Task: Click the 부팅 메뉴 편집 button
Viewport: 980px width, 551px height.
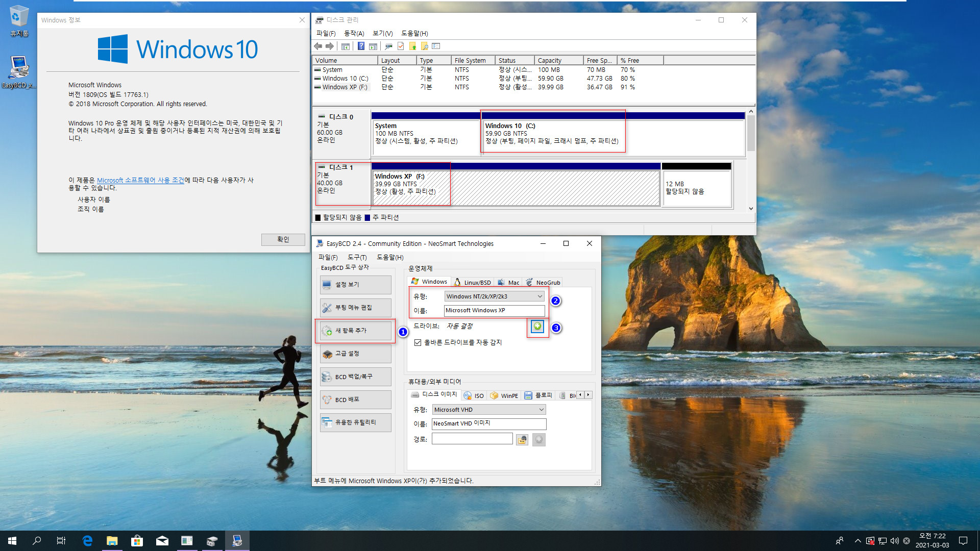Action: [356, 308]
